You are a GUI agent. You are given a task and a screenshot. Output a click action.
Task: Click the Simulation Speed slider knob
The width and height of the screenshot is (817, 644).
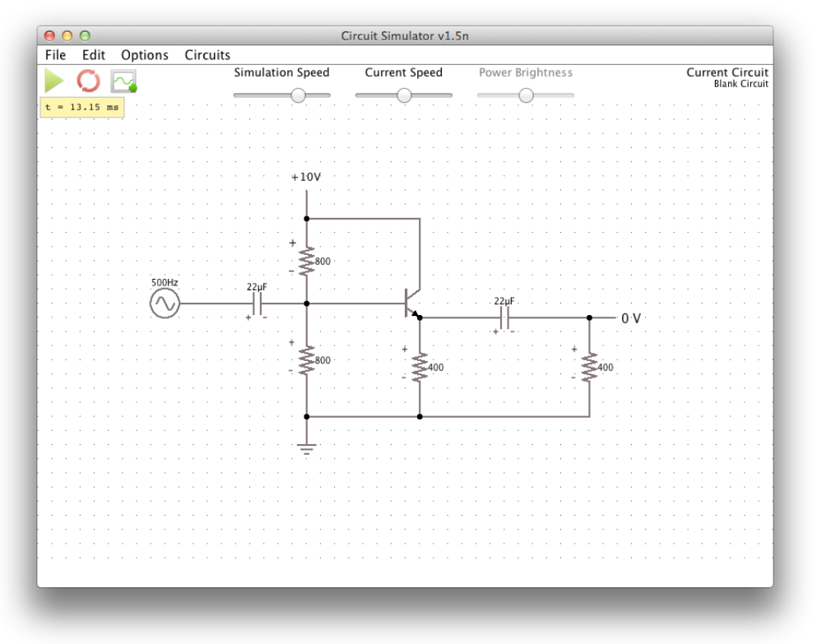coord(298,95)
